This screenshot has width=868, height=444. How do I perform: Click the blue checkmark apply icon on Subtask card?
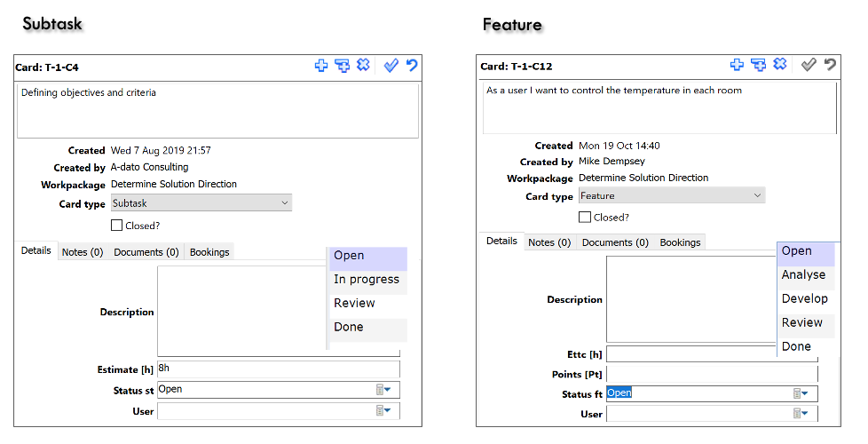coord(391,66)
